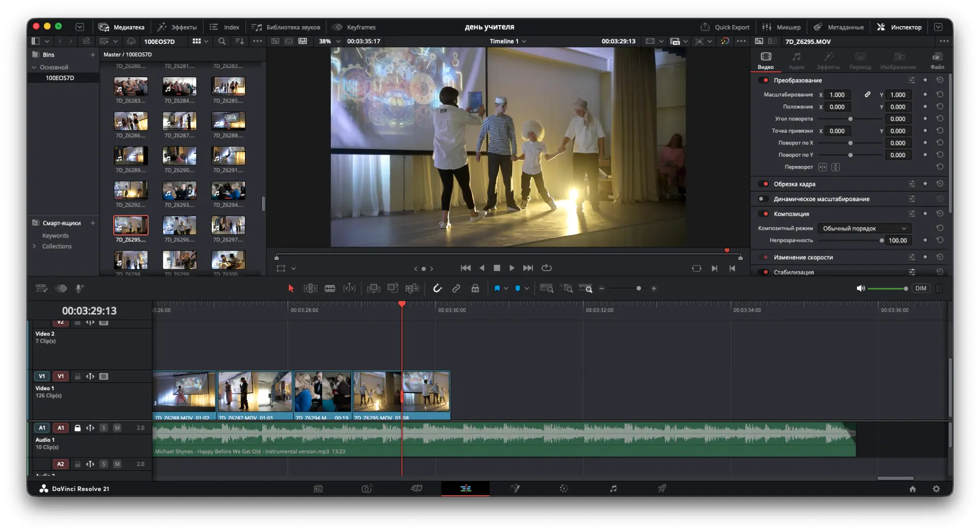Click the Quick Export button
Viewport: 980px width, 532px height.
pos(725,27)
